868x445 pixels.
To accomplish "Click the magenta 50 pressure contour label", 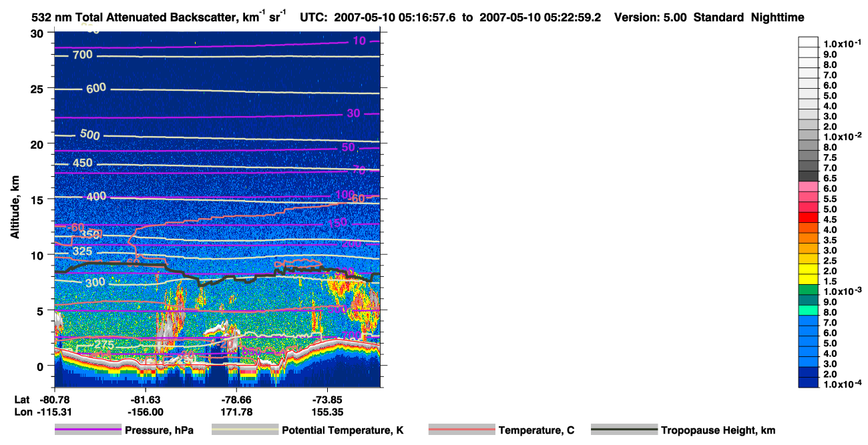I will [348, 147].
